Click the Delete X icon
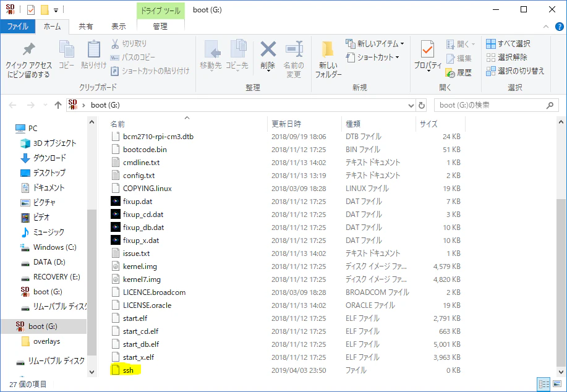567x392 pixels. pos(268,49)
